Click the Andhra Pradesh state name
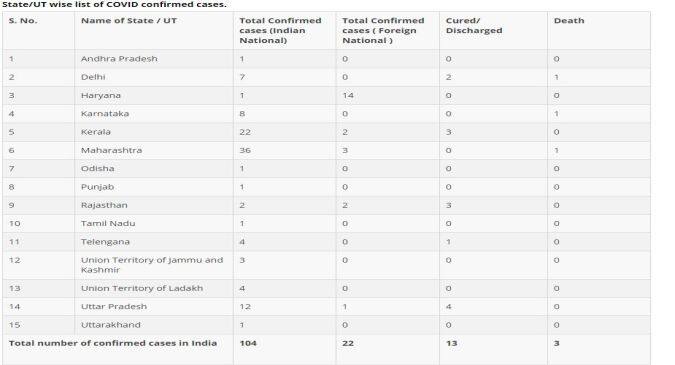Viewport: 675px width, 365px height. [x=119, y=59]
